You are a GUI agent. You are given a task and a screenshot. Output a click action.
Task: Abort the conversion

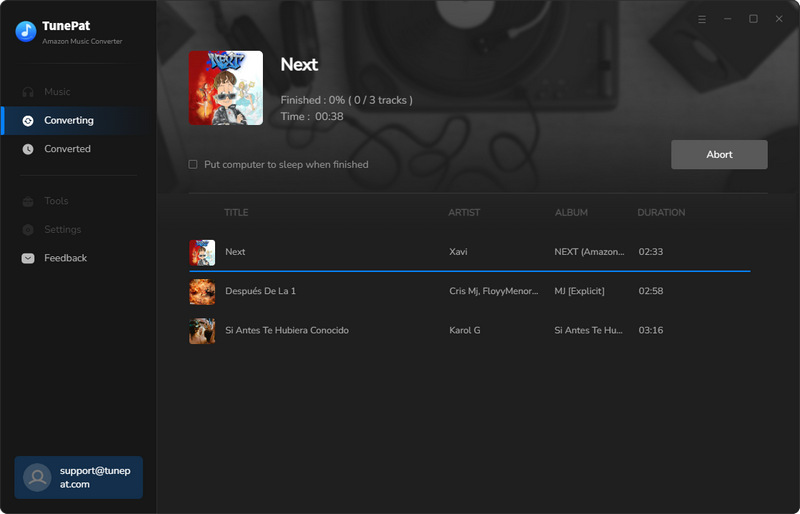pyautogui.click(x=719, y=155)
